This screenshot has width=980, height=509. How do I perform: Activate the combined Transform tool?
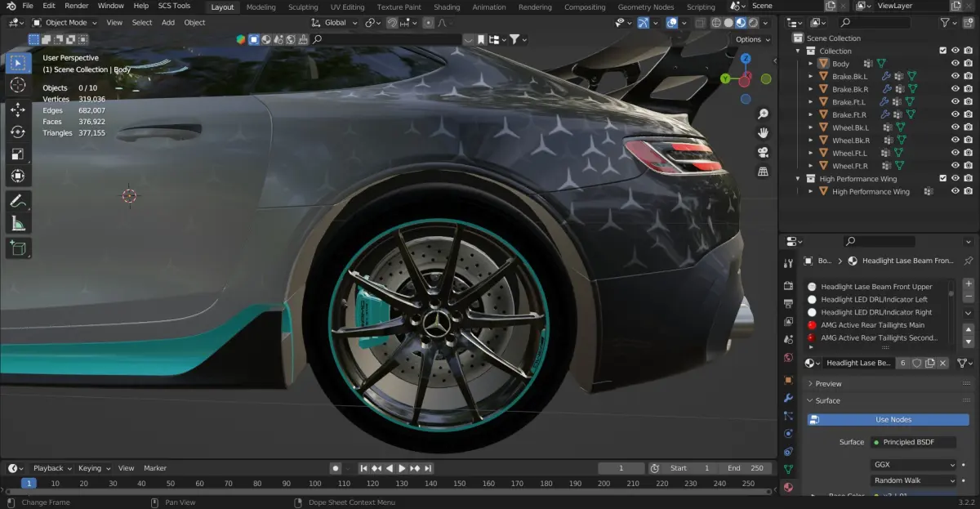point(18,176)
